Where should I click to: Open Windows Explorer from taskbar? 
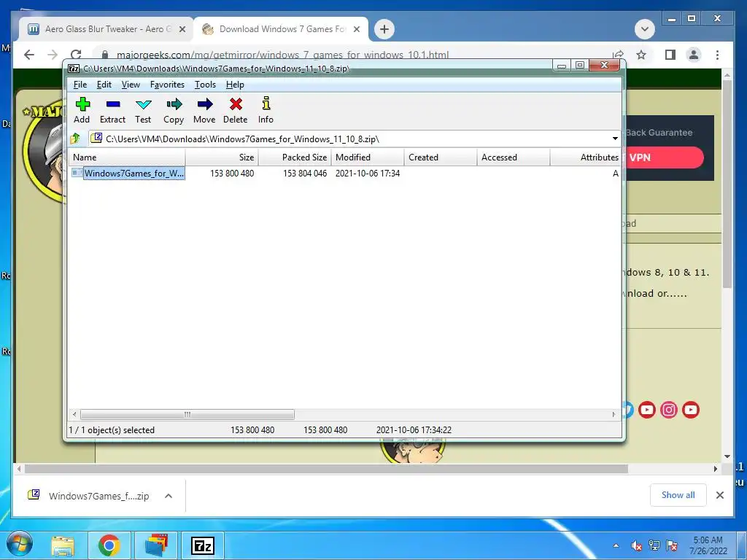tap(63, 545)
